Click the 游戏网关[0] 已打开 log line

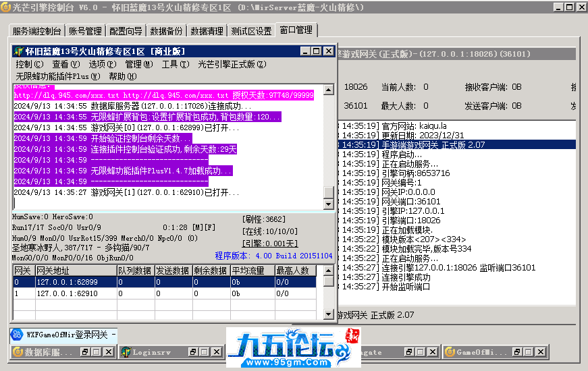[x=126, y=127]
